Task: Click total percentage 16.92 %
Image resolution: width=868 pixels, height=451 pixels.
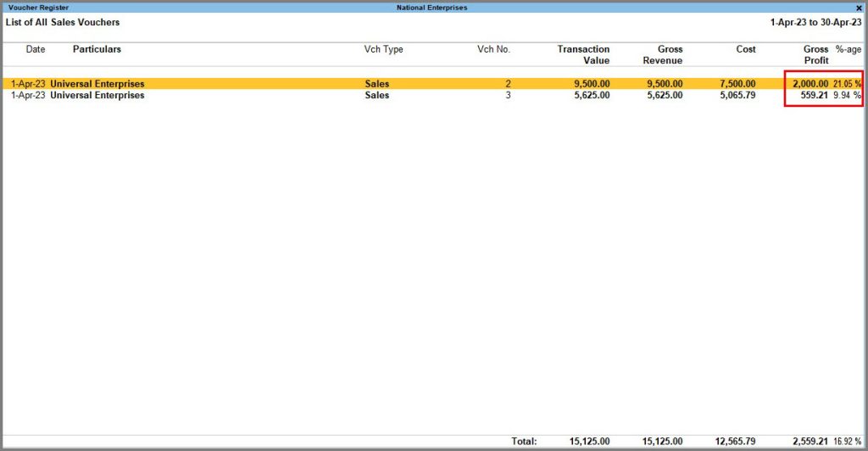Action: point(848,441)
